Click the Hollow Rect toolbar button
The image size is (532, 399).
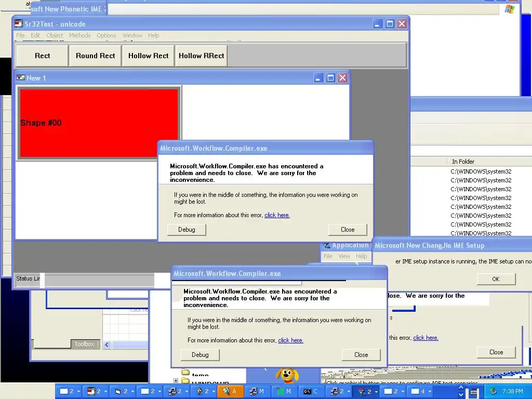pyautogui.click(x=148, y=56)
